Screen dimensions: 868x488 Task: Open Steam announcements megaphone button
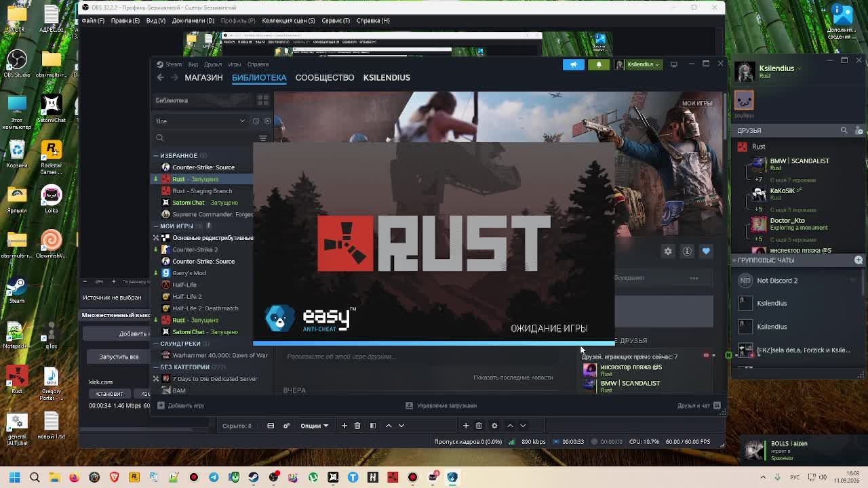tap(573, 64)
